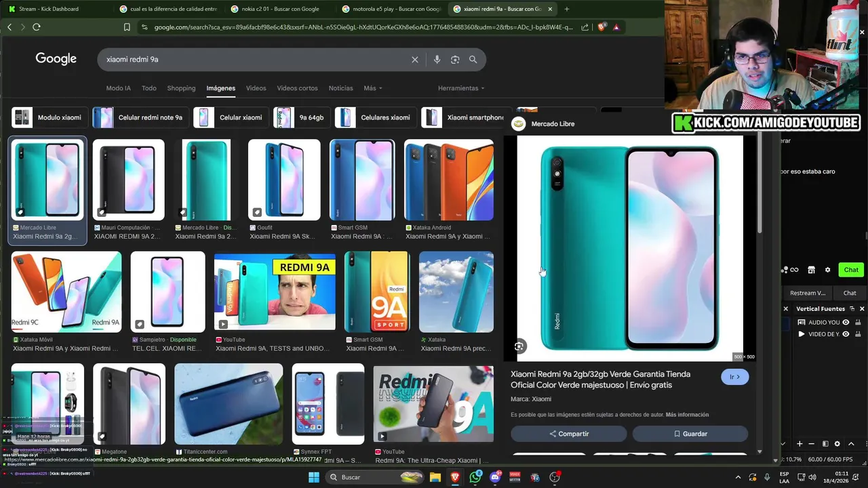868x488 pixels.
Task: Click the green Chat button
Action: 851,270
